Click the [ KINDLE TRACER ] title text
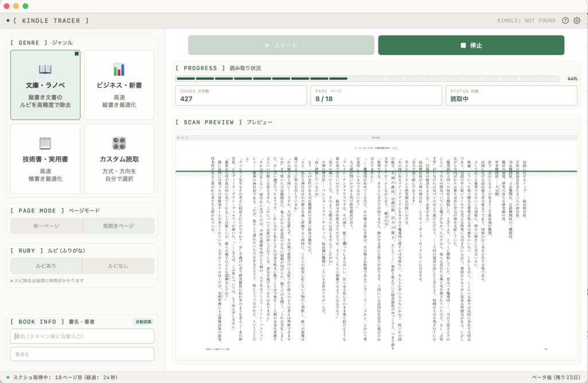This screenshot has height=383, width=588. coord(51,21)
